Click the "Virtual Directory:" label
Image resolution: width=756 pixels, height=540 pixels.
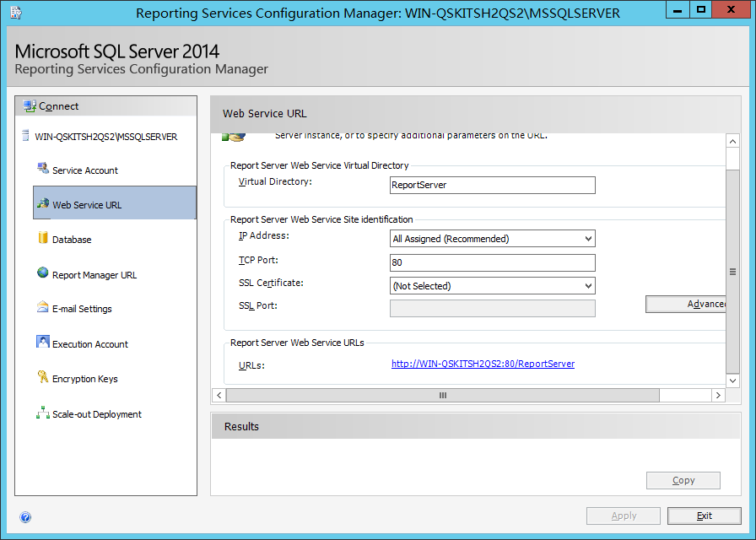[x=275, y=181]
